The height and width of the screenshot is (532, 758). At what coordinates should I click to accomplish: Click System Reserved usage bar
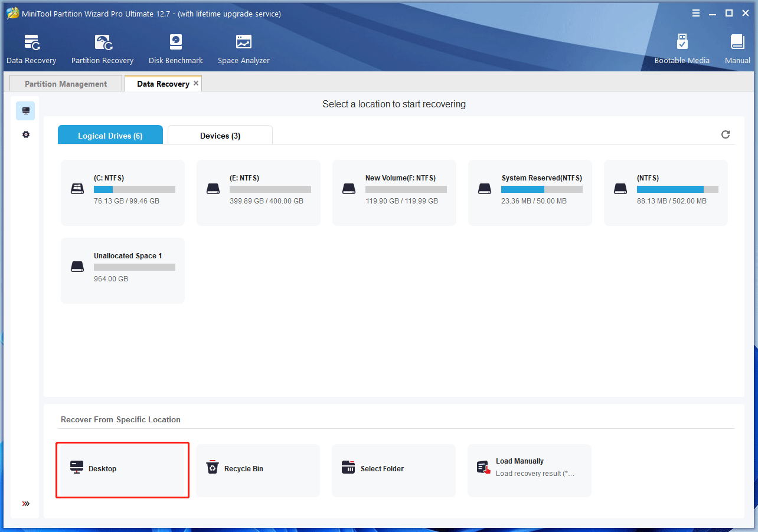pyautogui.click(x=542, y=189)
